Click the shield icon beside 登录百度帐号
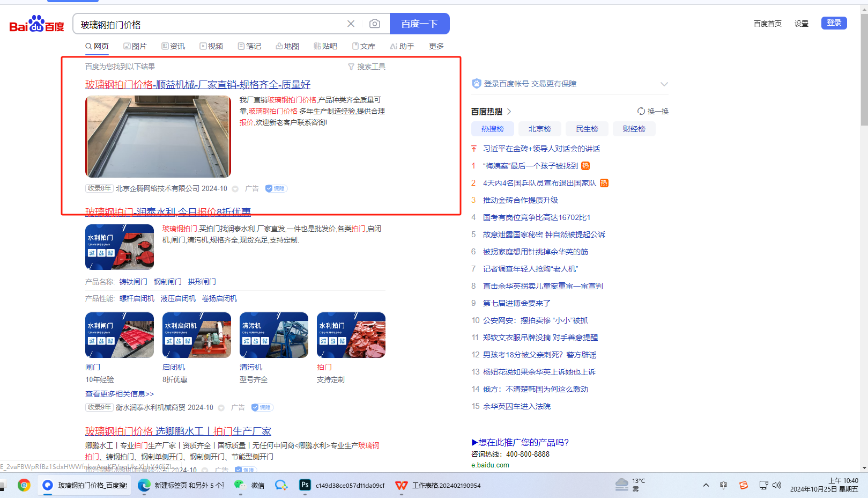This screenshot has width=868, height=498. pyautogui.click(x=477, y=84)
